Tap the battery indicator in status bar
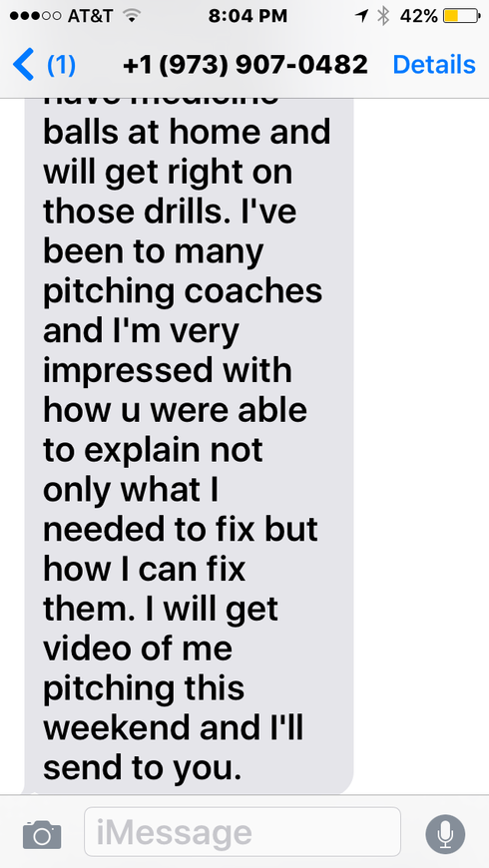 (x=461, y=16)
